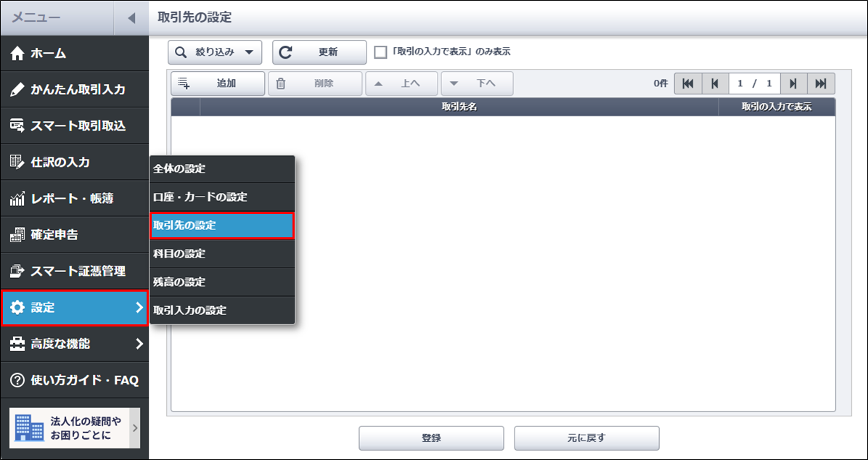Open 使い方ガイド・FAQ in the sidebar
Viewport: 868px width, 460px height.
click(74, 380)
